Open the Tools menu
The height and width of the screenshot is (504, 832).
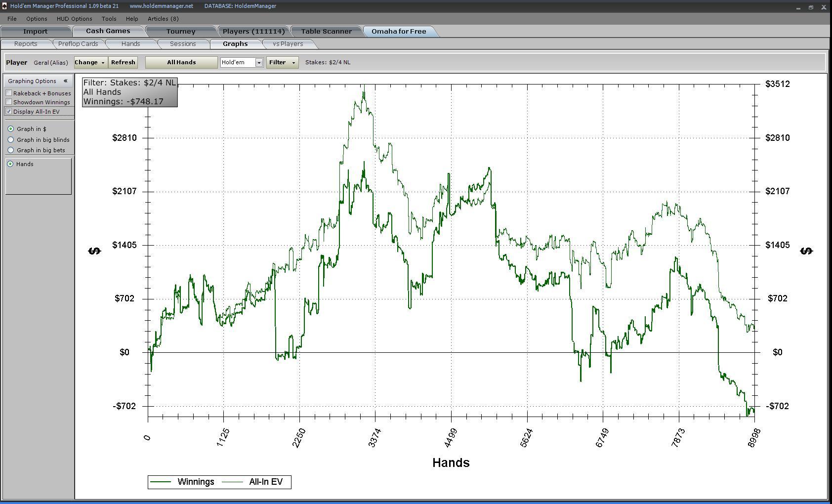pos(109,19)
